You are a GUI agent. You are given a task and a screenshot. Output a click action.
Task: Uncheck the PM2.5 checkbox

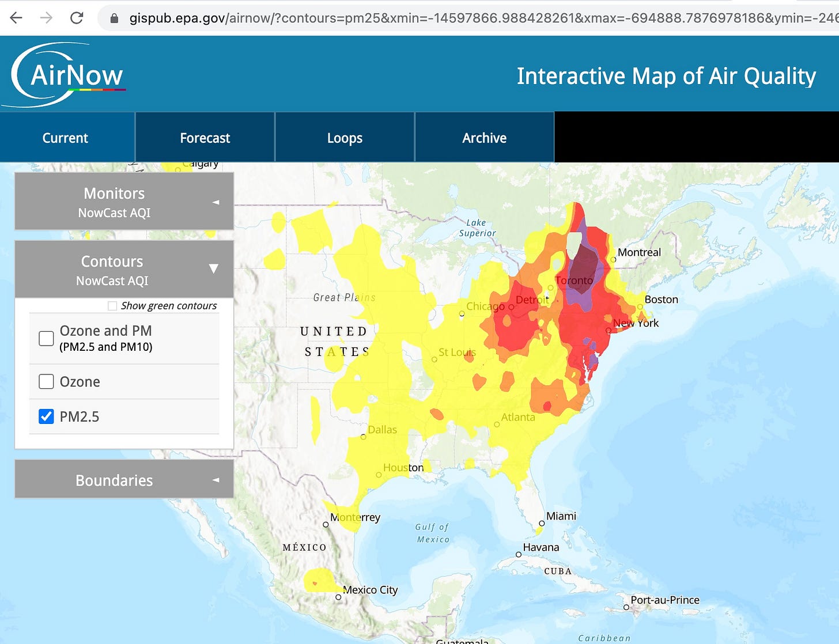pos(46,416)
